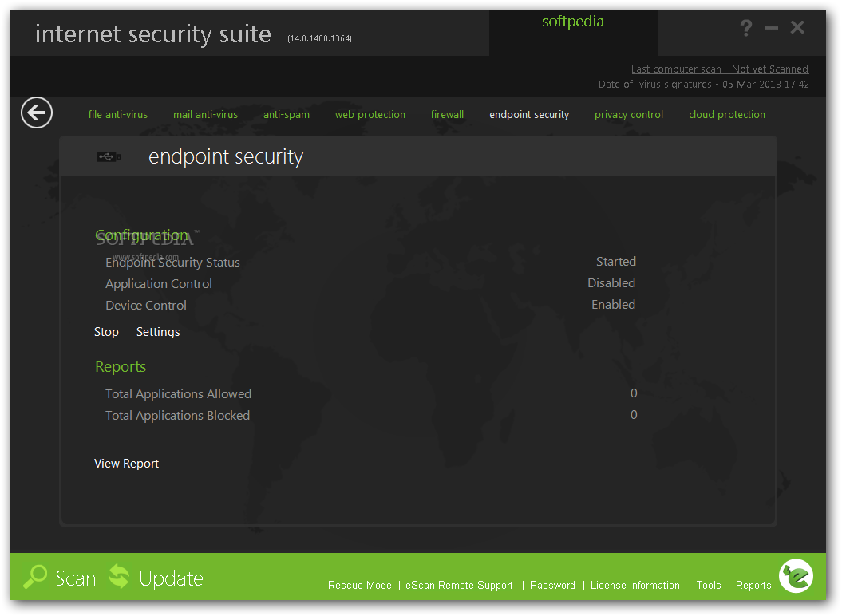Click Total Applications Blocked label
This screenshot has width=842, height=616.
(177, 416)
